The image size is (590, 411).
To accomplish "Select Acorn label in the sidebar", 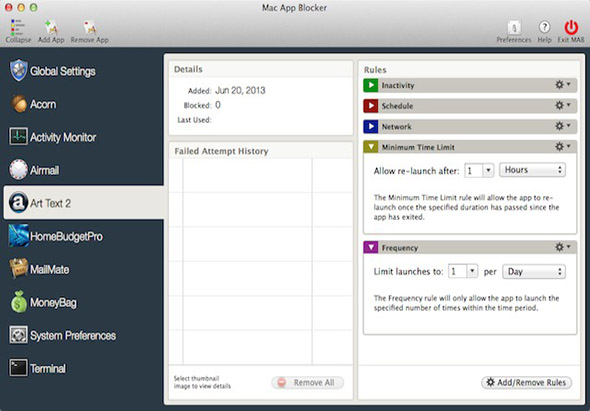I will [43, 104].
